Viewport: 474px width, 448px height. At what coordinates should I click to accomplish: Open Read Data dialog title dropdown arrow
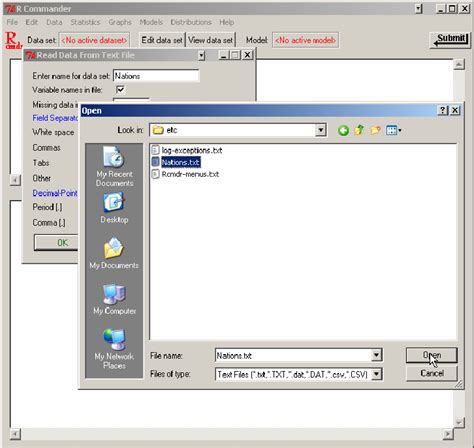(x=201, y=55)
